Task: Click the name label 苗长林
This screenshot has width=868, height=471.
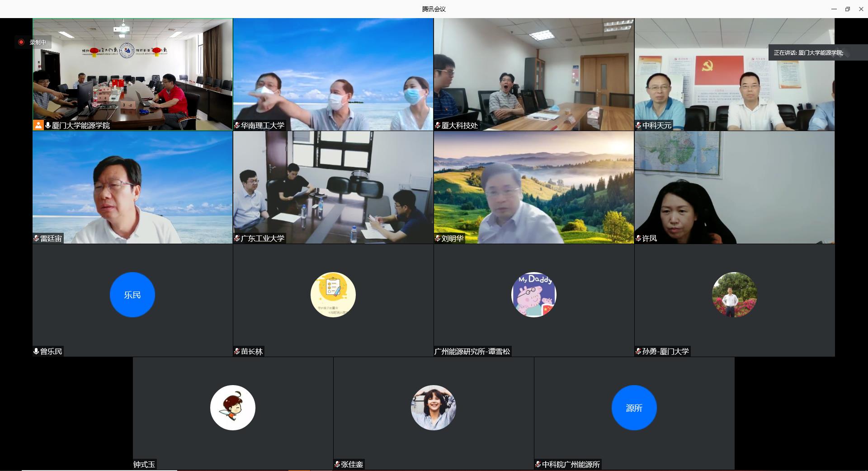Action: click(252, 351)
